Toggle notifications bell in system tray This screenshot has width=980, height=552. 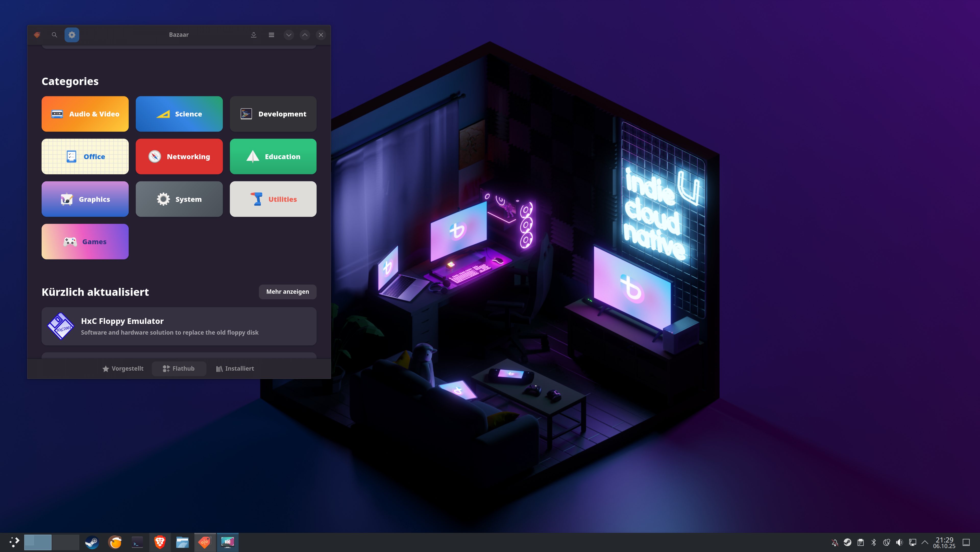[x=835, y=542]
